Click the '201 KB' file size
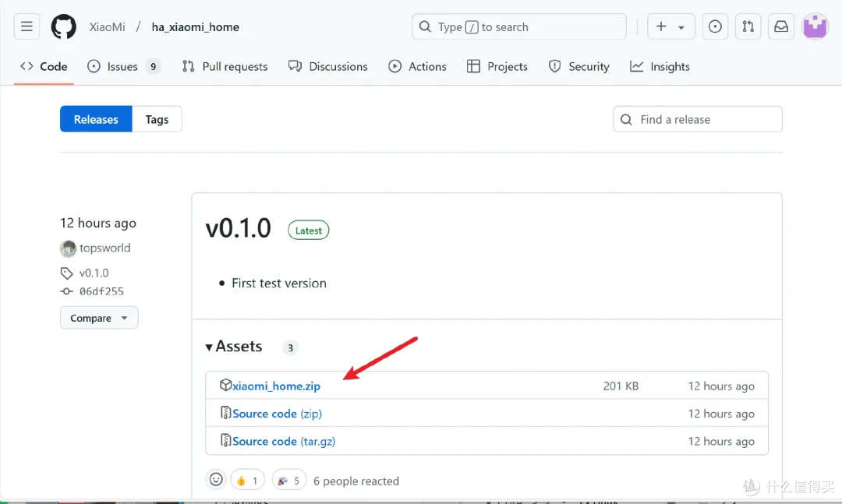The height and width of the screenshot is (504, 842). pyautogui.click(x=621, y=386)
